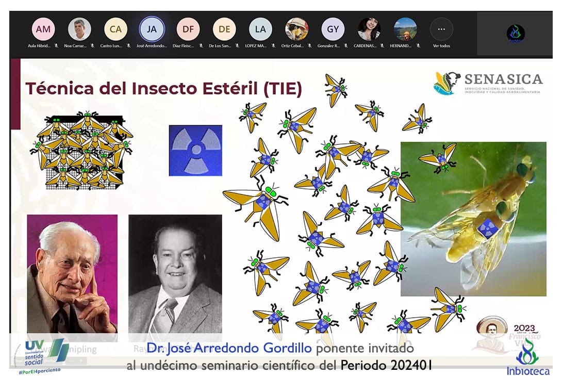Click the #PorEl4porciento hashtag text
Screen dimensions: 562x392
pyautogui.click(x=40, y=370)
